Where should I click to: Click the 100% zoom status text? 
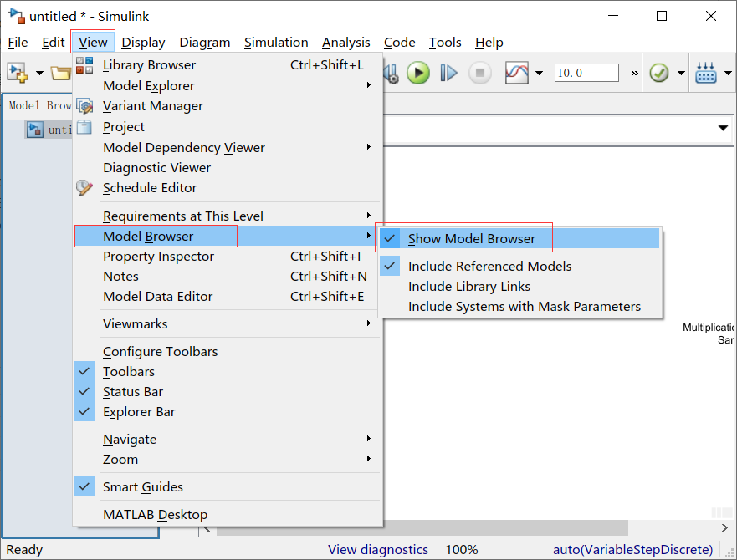point(462,550)
